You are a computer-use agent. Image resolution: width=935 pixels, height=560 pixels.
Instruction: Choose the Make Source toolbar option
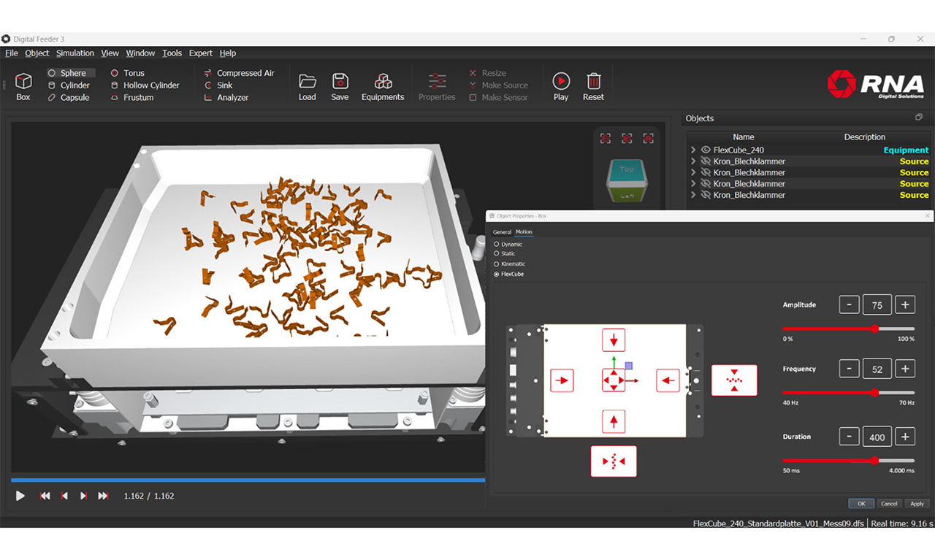pos(498,85)
